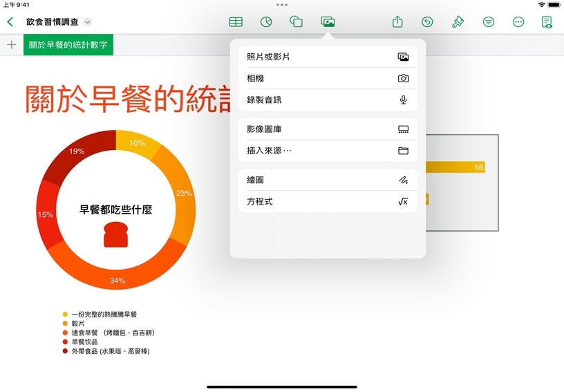564x392 pixels.
Task: Open 影像圖庫 image gallery option
Action: click(328, 129)
